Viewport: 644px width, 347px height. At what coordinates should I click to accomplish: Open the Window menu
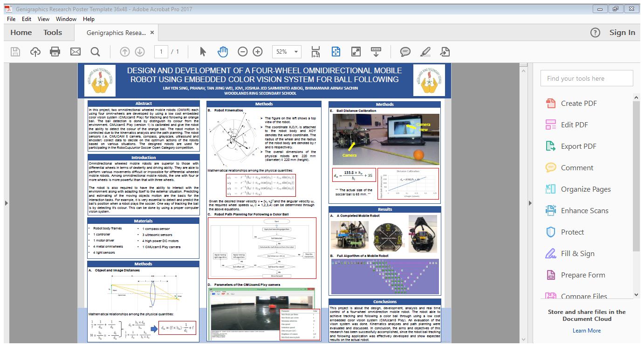pyautogui.click(x=66, y=19)
